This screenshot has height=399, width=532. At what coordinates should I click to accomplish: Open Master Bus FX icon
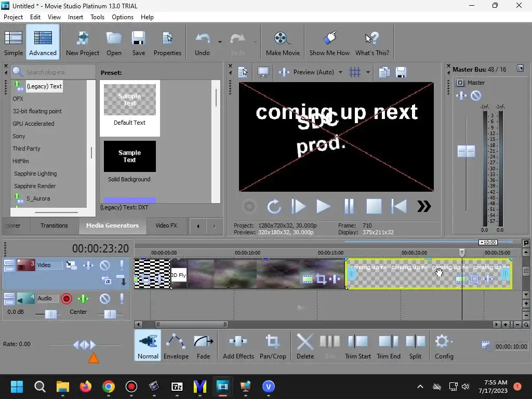click(461, 96)
